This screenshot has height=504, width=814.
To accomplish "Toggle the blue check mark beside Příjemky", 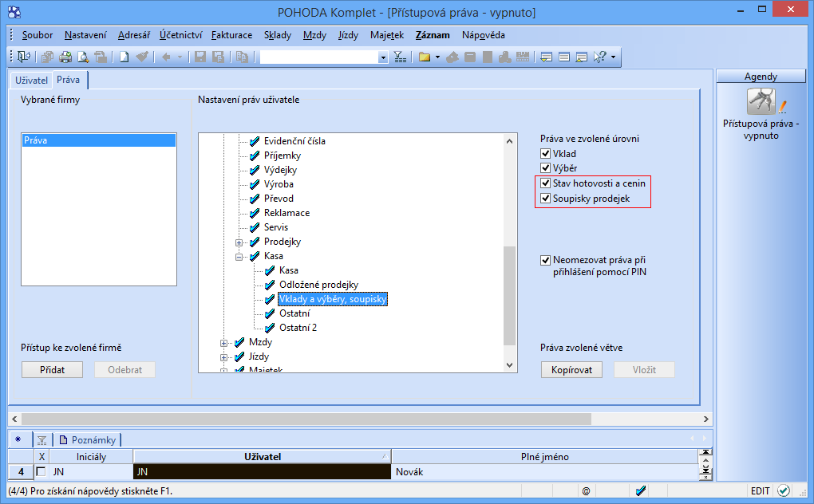I will click(255, 156).
